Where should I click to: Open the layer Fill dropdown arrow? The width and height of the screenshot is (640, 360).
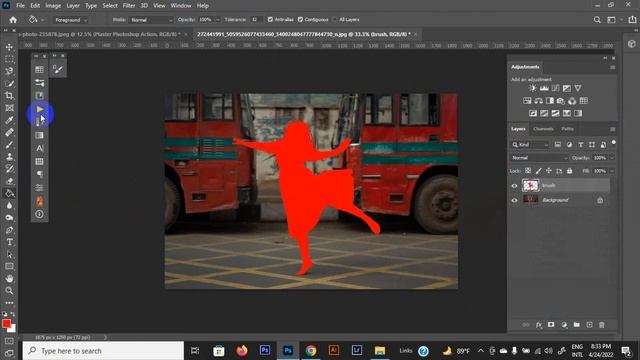(612, 171)
